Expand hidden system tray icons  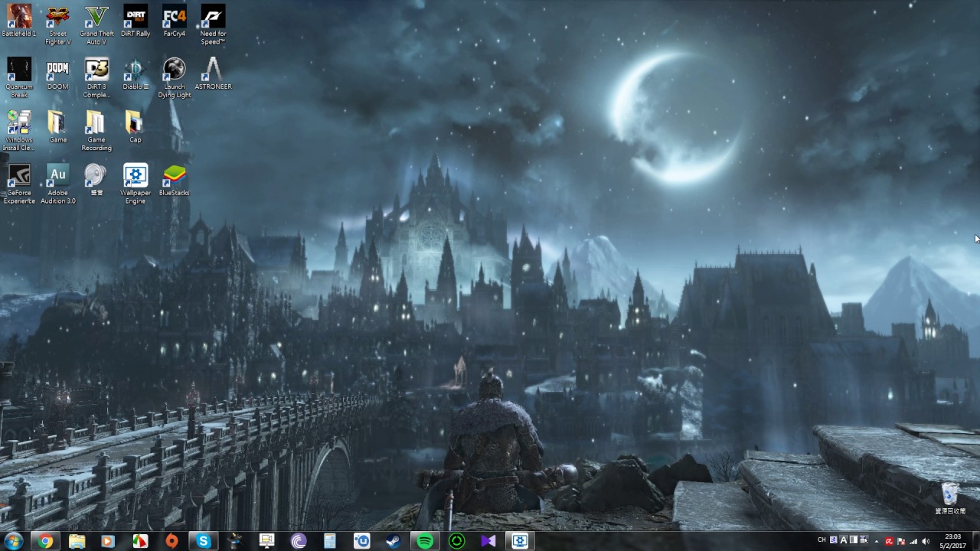[x=877, y=540]
